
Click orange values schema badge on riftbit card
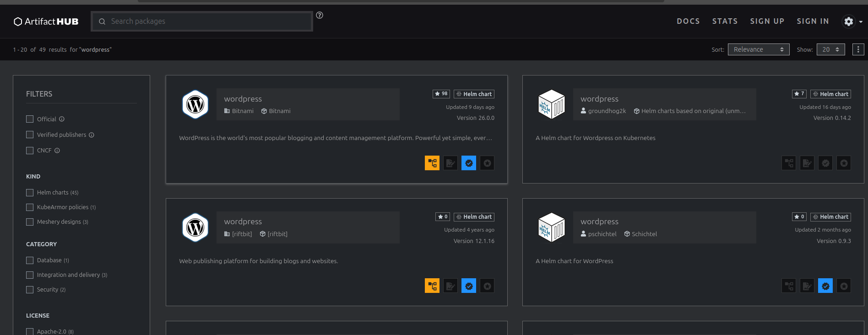tap(432, 286)
